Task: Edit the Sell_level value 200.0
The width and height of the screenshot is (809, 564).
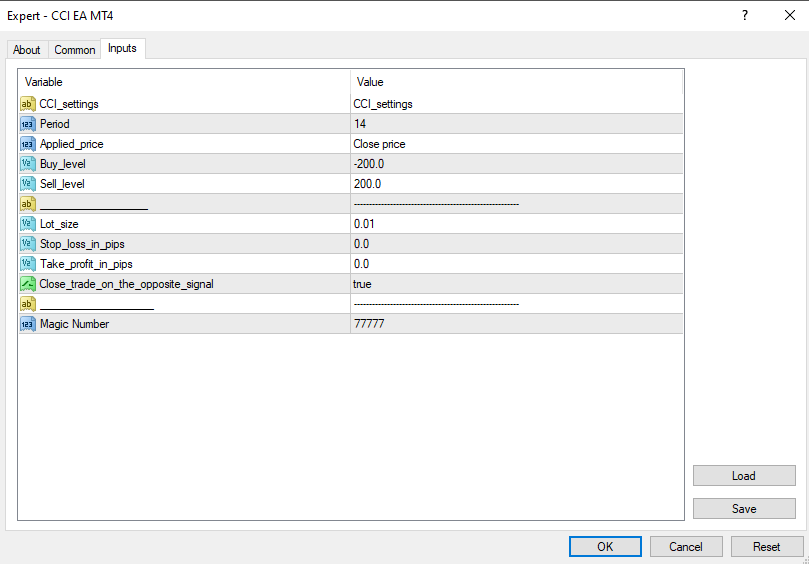Action: tap(516, 184)
